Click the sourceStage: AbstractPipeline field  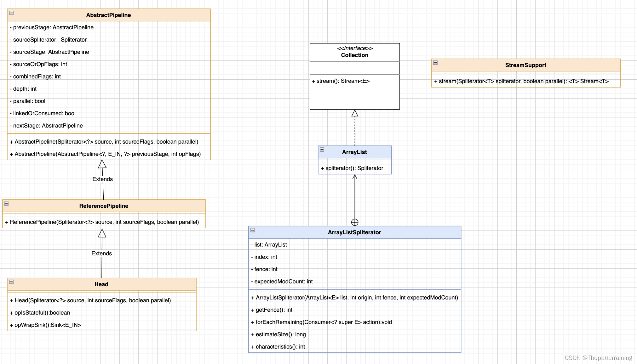point(109,52)
